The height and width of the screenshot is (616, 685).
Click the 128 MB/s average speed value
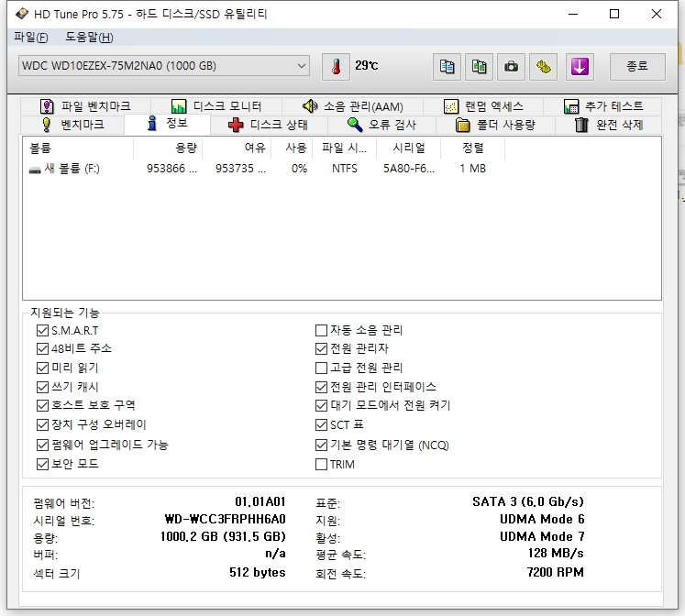tap(556, 554)
